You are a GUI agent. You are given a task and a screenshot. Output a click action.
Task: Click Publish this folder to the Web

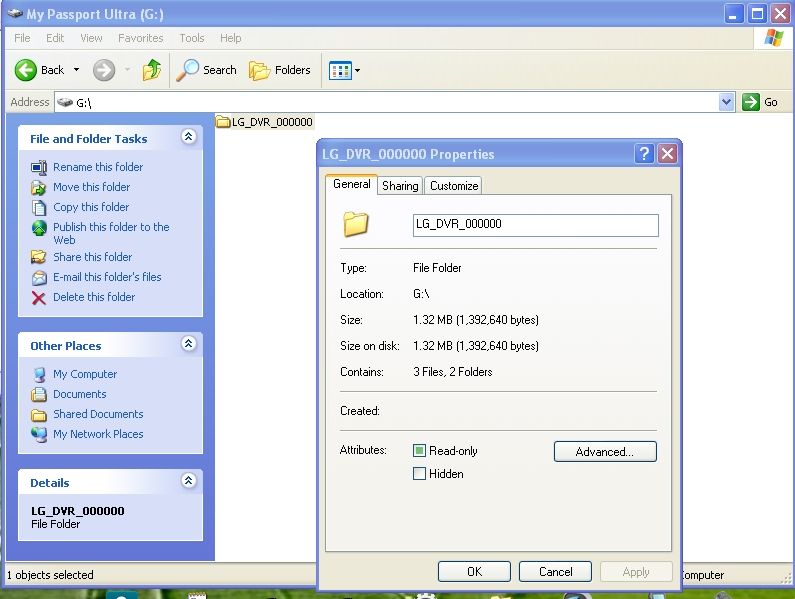point(111,233)
